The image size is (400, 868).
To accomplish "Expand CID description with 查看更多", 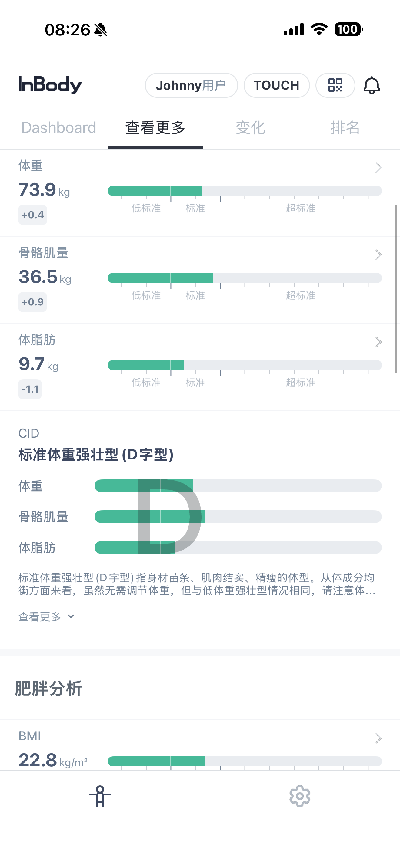I will (x=46, y=616).
